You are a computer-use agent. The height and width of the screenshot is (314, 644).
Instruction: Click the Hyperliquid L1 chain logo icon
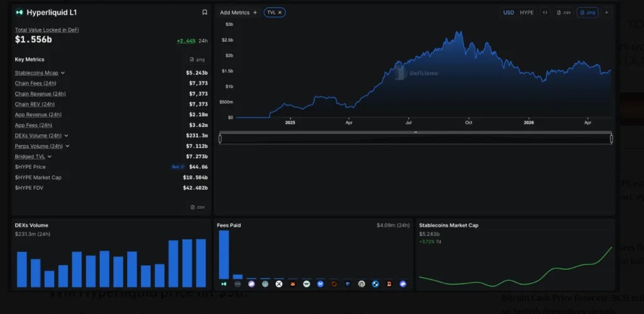[19, 13]
